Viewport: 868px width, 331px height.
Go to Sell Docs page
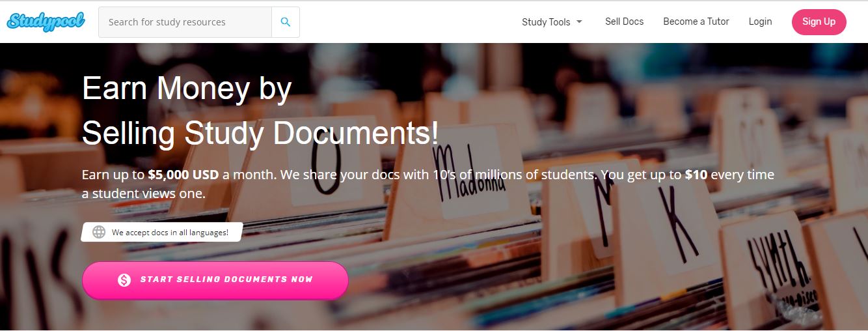[624, 22]
